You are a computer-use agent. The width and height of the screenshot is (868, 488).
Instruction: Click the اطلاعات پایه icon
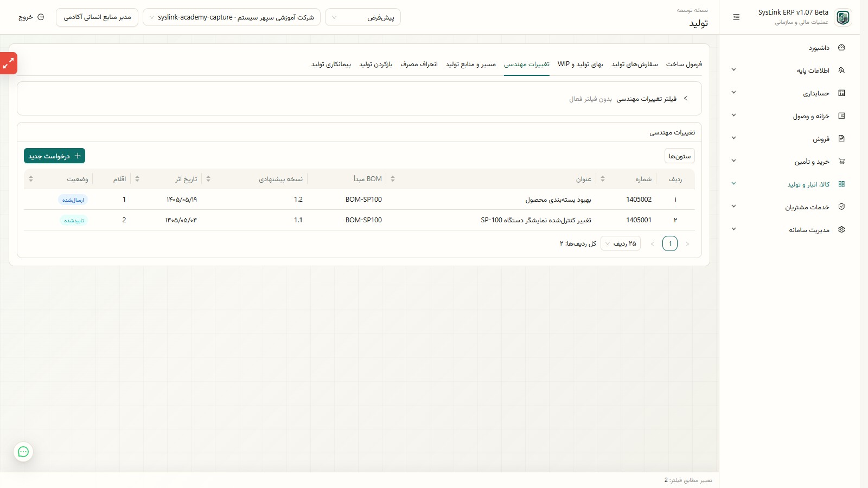[x=841, y=70]
